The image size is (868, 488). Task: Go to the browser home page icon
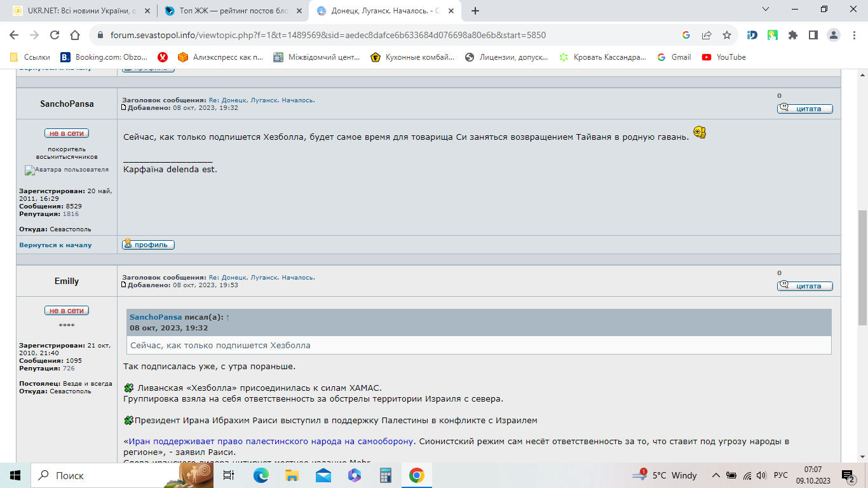(75, 35)
